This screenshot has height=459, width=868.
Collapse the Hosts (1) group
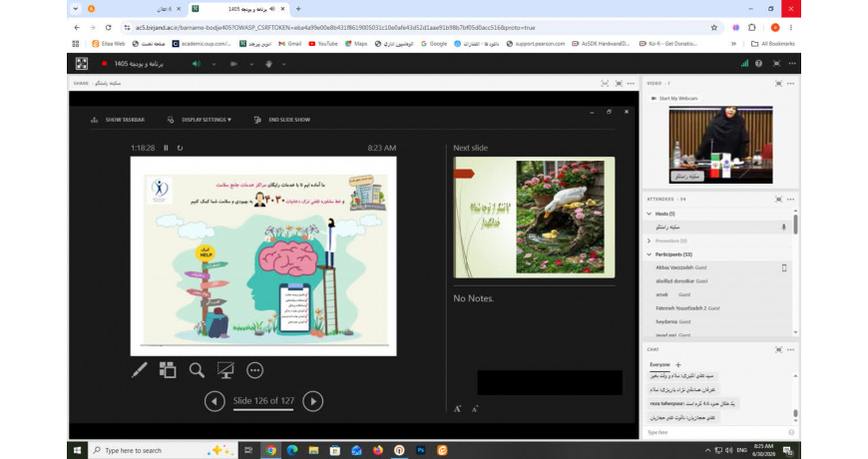pos(650,214)
